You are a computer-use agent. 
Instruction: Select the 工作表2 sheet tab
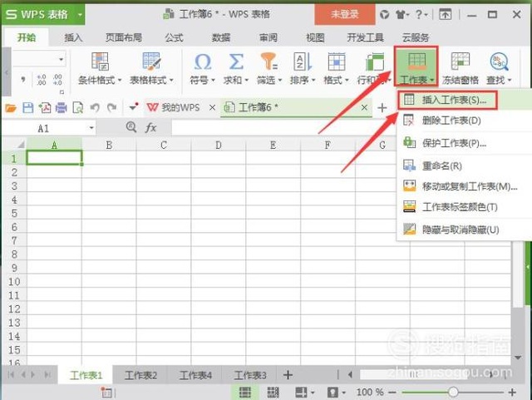(x=140, y=375)
